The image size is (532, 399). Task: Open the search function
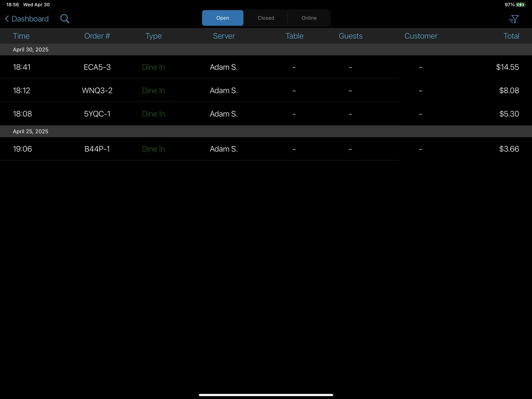(x=64, y=19)
